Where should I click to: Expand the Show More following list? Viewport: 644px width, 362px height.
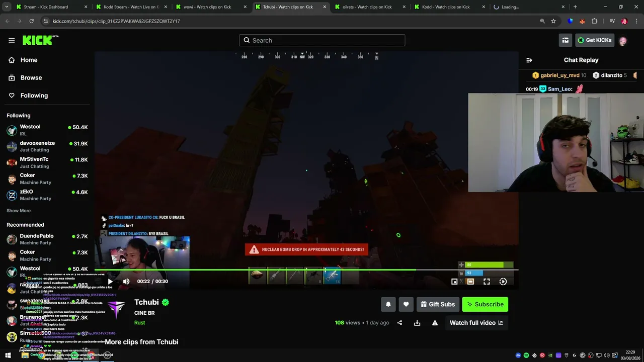click(19, 211)
